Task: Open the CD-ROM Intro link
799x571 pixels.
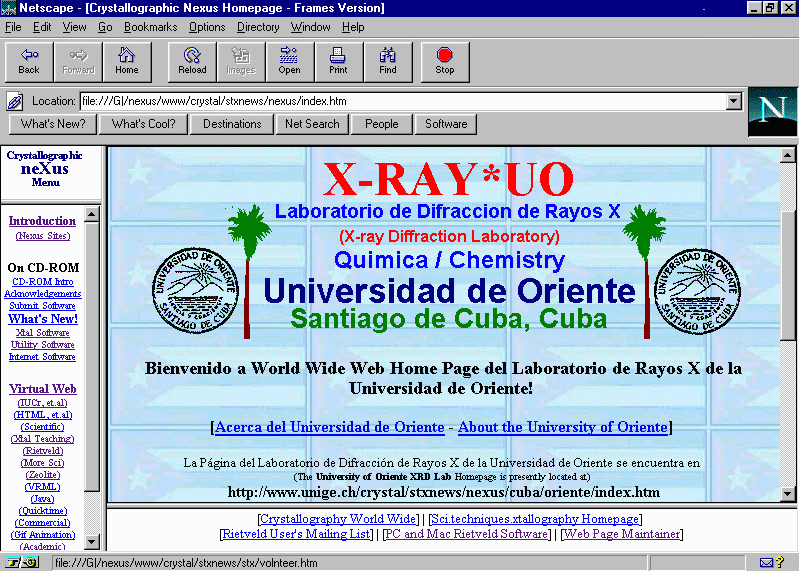Action: tap(43, 282)
